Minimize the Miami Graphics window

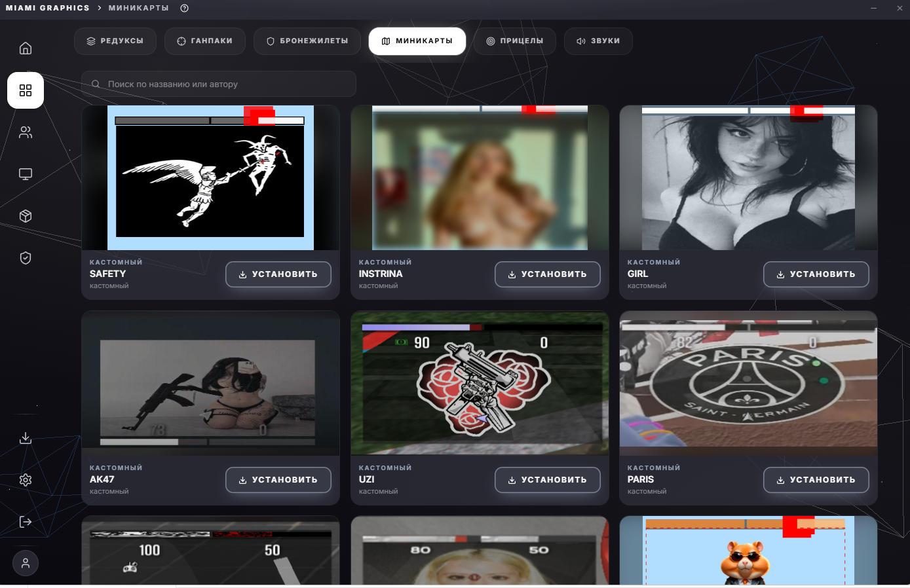tap(873, 8)
